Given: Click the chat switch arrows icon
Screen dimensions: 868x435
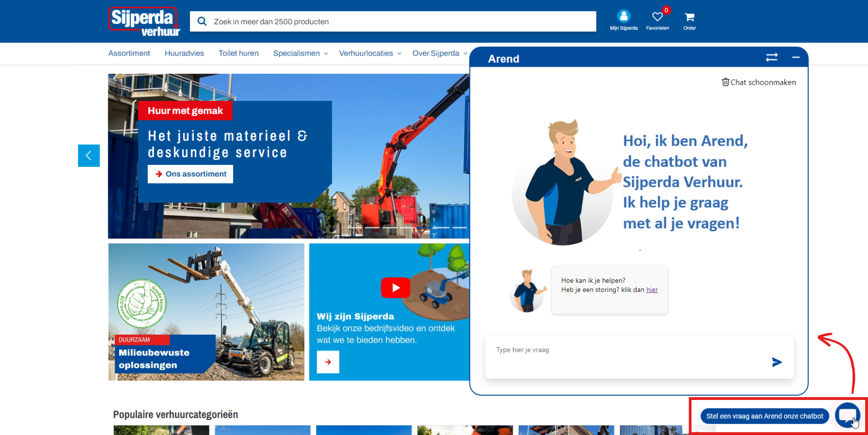Looking at the screenshot, I should (772, 57).
